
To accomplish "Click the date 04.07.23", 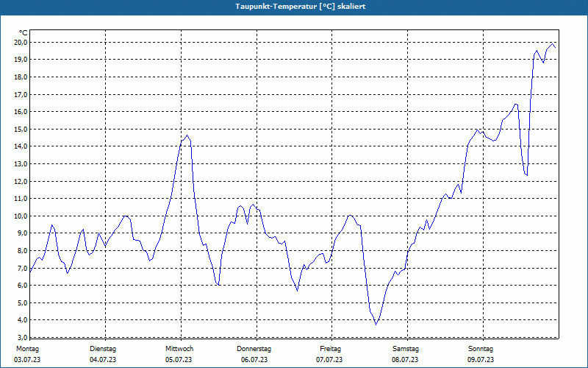I will [x=103, y=360].
